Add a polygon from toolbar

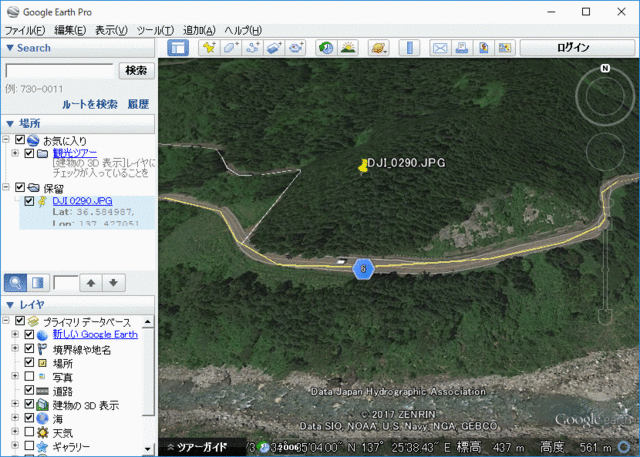pyautogui.click(x=231, y=48)
